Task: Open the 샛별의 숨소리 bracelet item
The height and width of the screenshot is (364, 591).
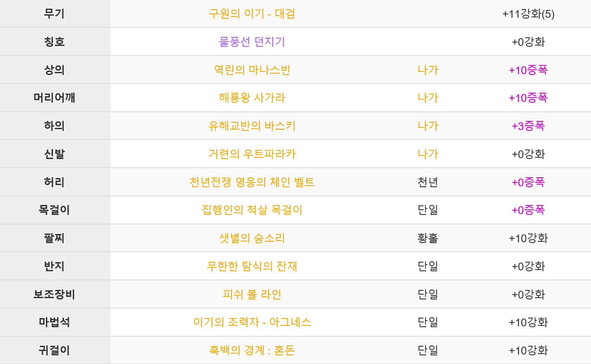Action: [x=252, y=238]
